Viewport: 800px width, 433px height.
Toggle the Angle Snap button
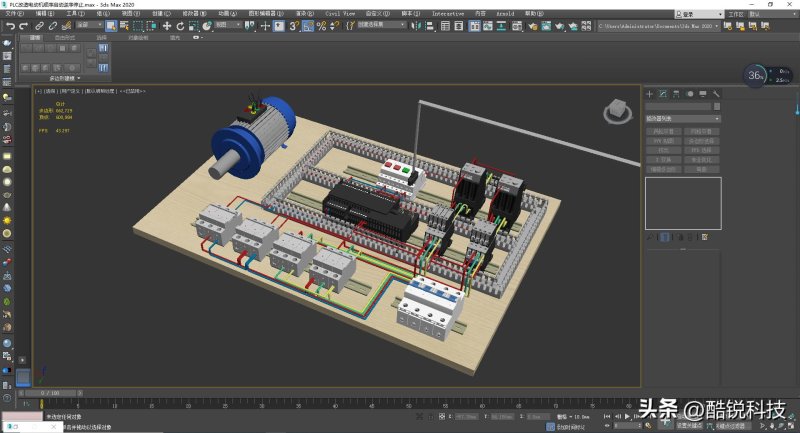308,26
